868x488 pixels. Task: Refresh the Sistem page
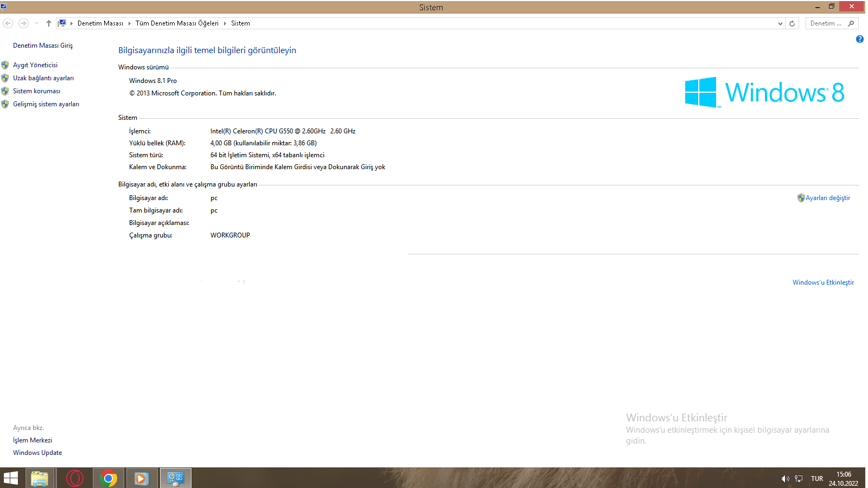tap(792, 23)
